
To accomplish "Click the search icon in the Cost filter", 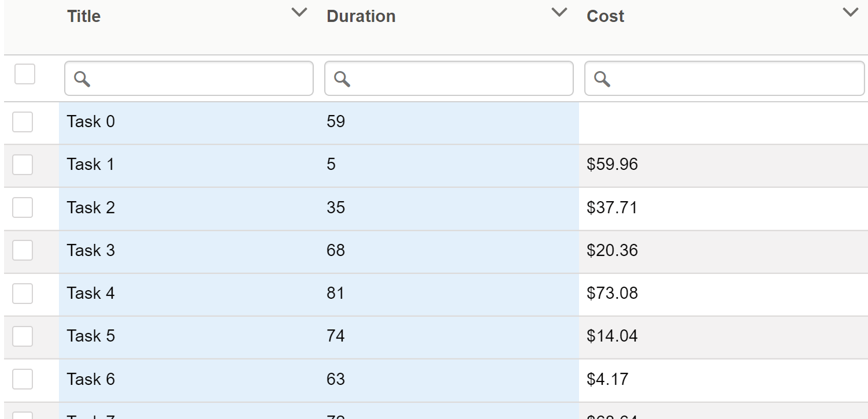I will coord(603,79).
